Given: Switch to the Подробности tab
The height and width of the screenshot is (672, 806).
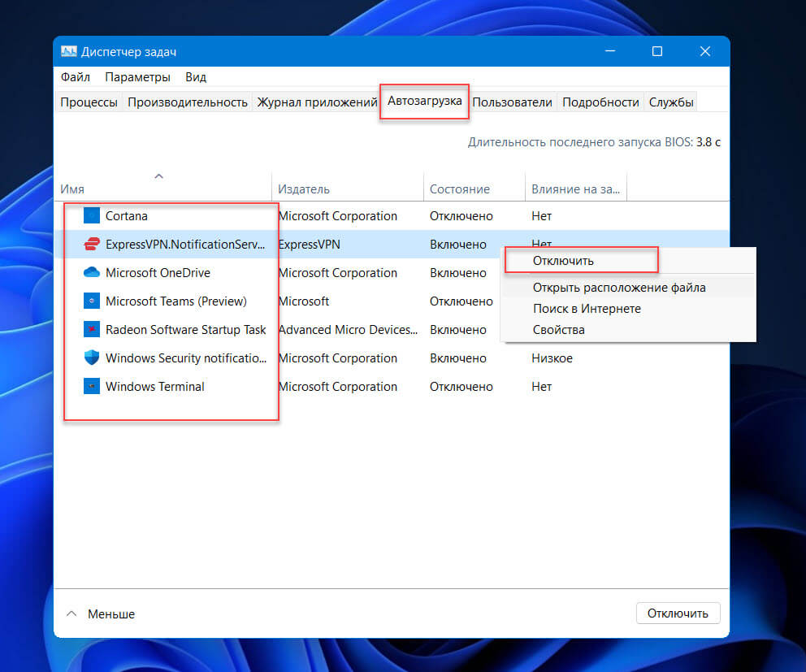Looking at the screenshot, I should click(x=600, y=102).
